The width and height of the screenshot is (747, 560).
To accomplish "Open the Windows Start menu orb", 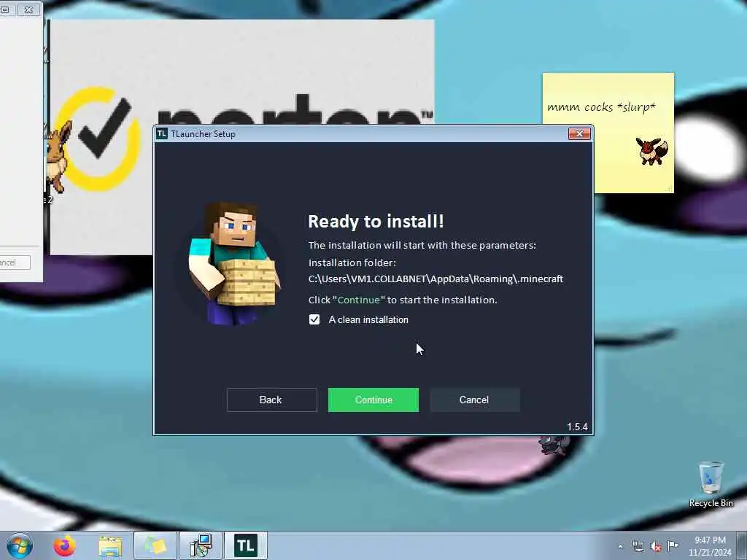I will coord(20,545).
